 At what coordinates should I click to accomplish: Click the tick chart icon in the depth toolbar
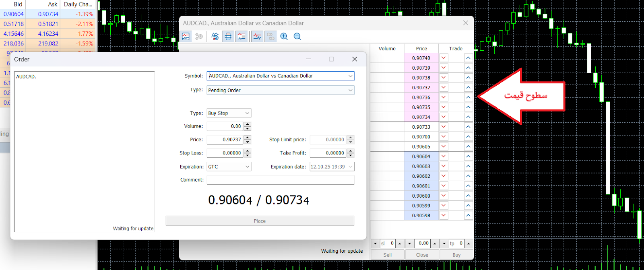[x=186, y=37]
